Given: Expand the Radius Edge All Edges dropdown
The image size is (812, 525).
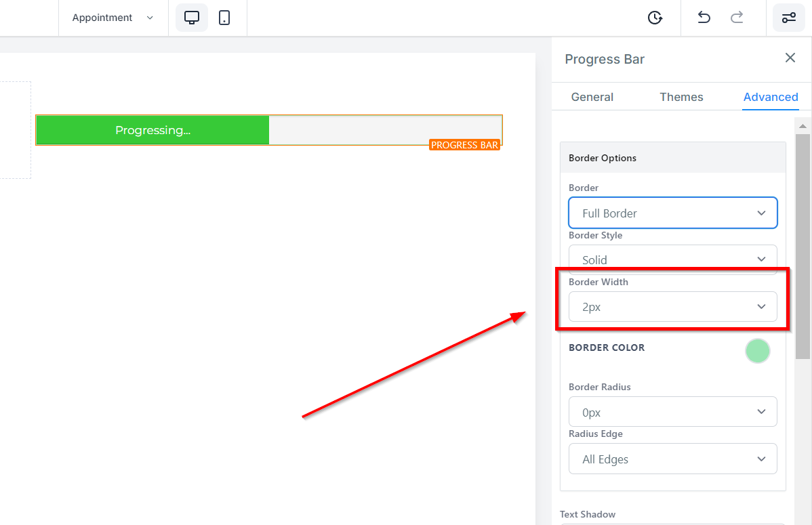Looking at the screenshot, I should coord(672,459).
